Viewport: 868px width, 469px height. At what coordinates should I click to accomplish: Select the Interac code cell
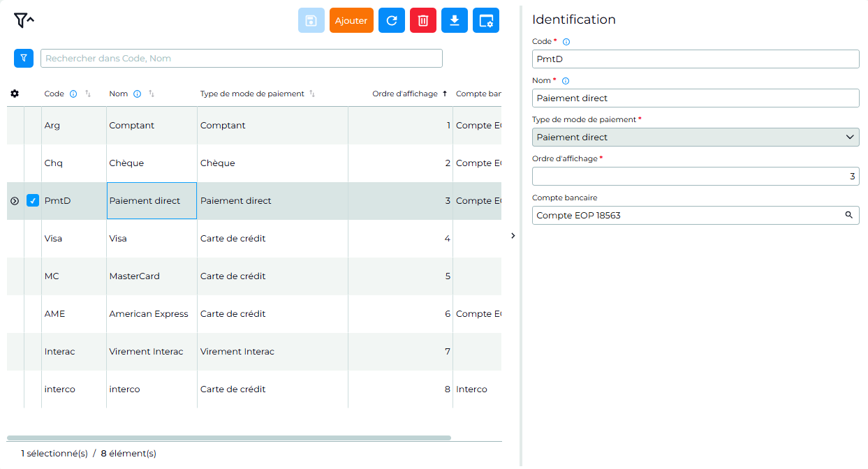pos(74,352)
